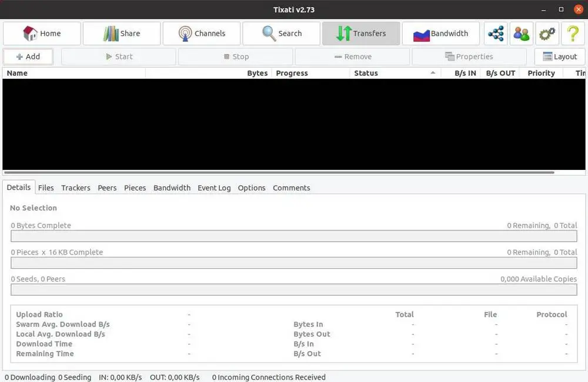Image resolution: width=588 pixels, height=382 pixels.
Task: Sort by Status column header
Action: click(x=395, y=73)
